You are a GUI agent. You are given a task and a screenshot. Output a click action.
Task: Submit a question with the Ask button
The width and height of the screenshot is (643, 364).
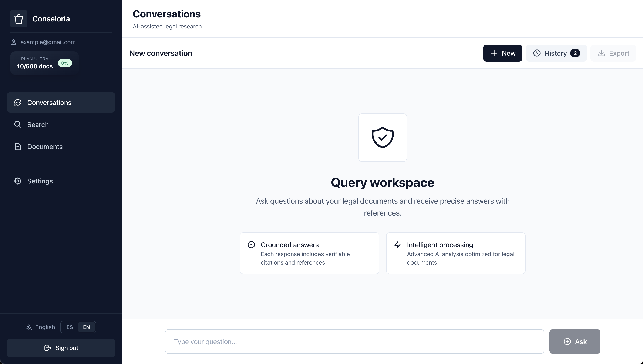574,341
